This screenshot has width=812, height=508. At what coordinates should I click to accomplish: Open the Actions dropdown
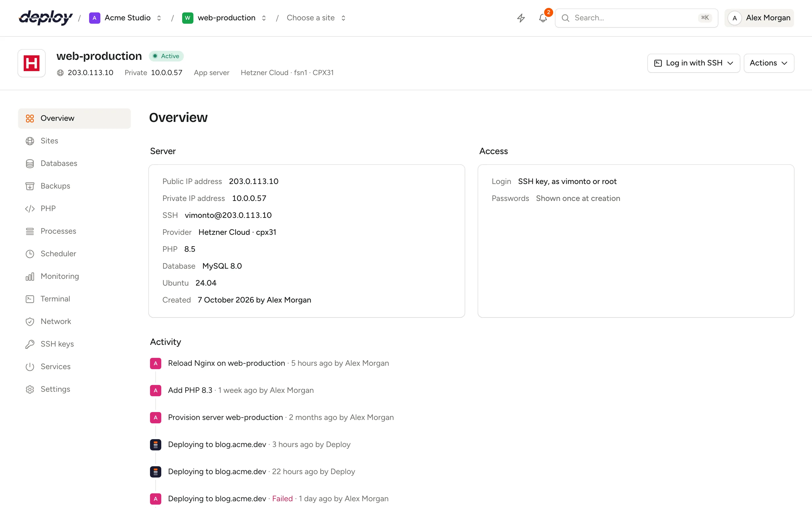point(769,63)
